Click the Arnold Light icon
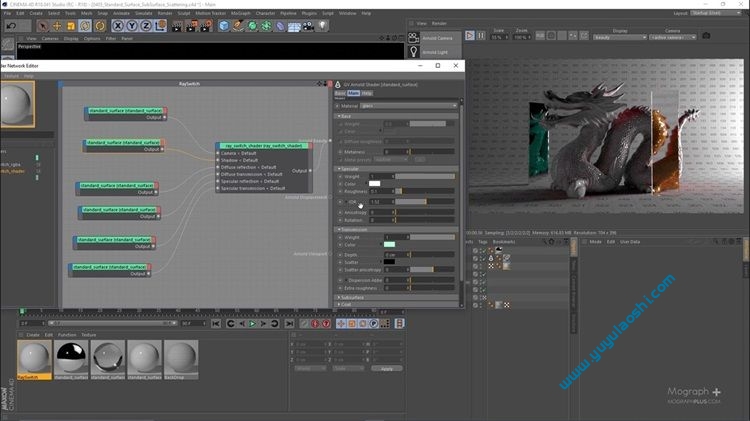 click(413, 52)
